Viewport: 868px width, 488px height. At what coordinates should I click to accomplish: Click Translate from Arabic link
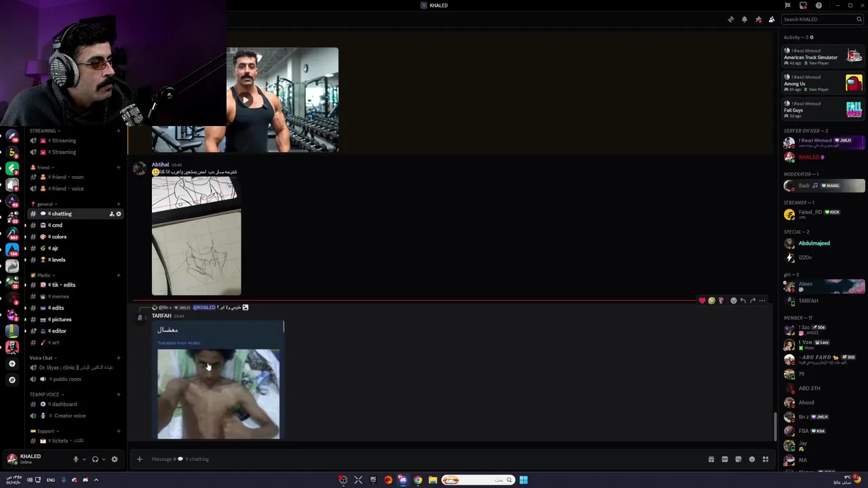(x=179, y=343)
